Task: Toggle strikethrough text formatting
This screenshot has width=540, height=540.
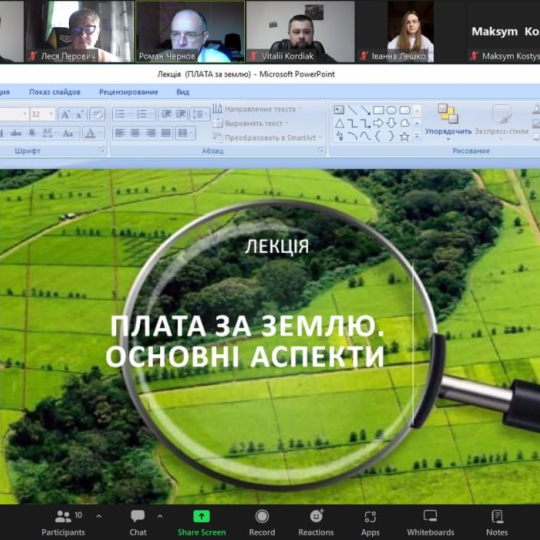Action: (x=16, y=133)
